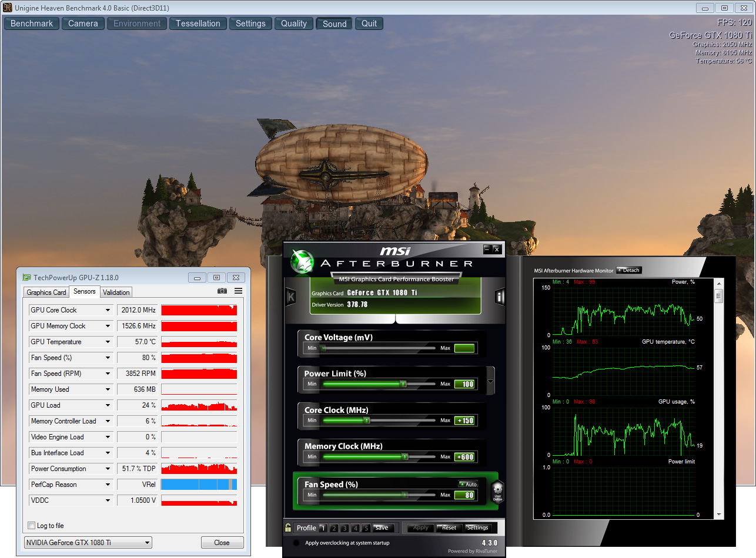The height and width of the screenshot is (558, 756).
Task: Select Afterburner profile slot 1
Action: coord(322,527)
